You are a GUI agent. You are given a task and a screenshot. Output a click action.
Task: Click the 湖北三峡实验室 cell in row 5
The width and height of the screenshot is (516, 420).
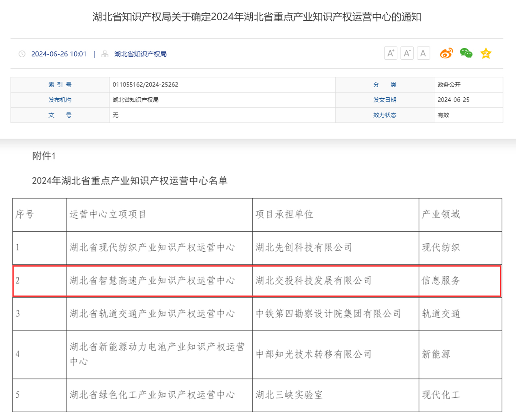pos(289,395)
